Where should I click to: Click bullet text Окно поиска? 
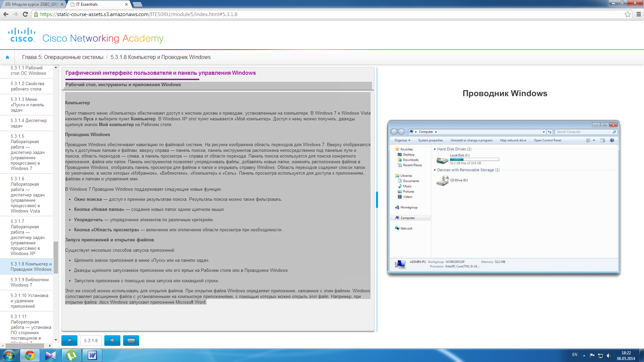pyautogui.click(x=88, y=199)
